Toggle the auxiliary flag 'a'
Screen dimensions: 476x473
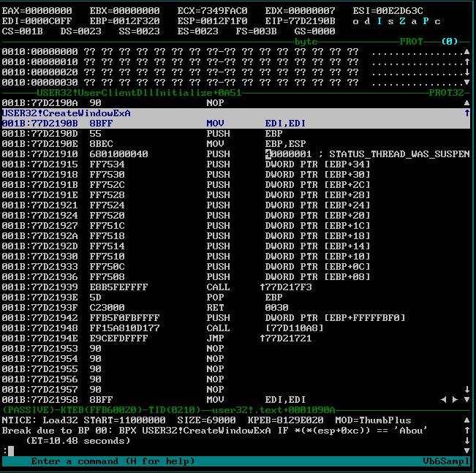tap(414, 21)
